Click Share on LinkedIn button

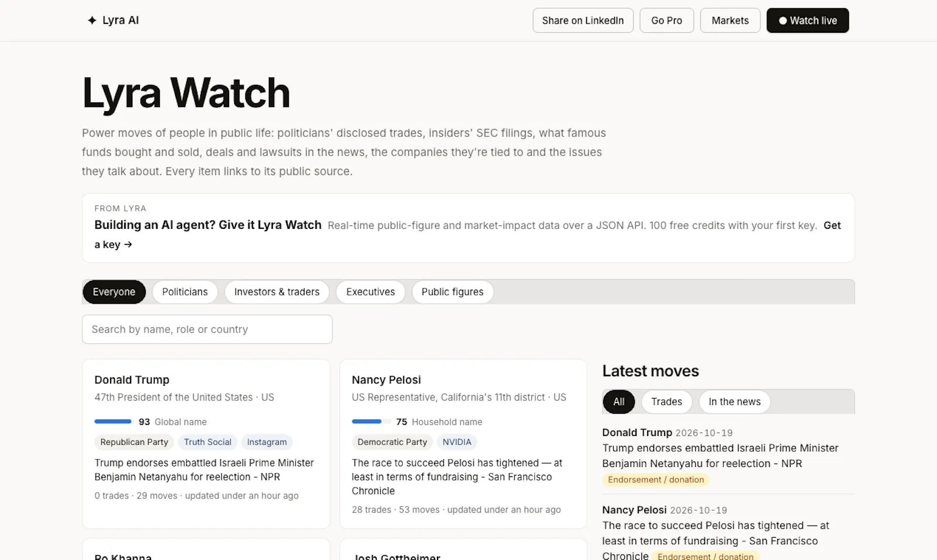(x=583, y=20)
